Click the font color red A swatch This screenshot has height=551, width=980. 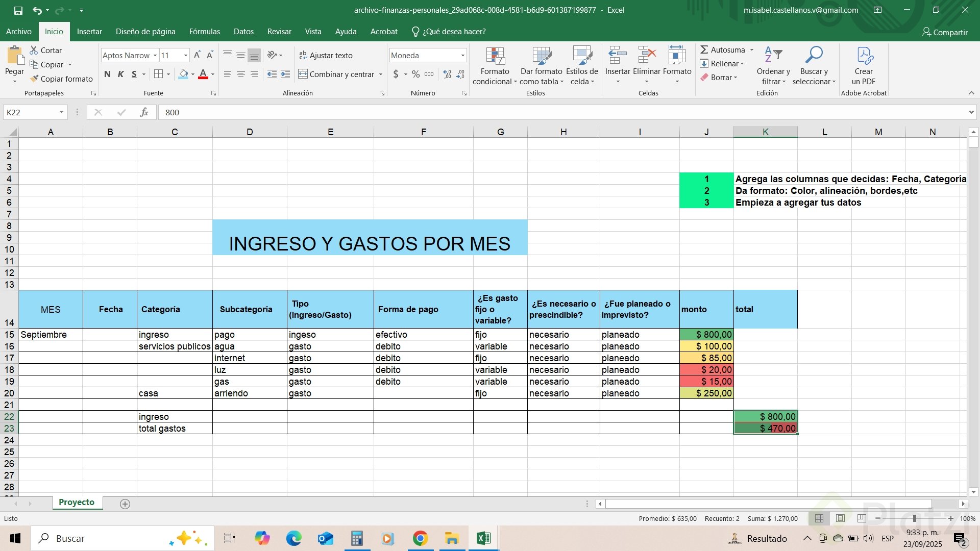point(203,74)
